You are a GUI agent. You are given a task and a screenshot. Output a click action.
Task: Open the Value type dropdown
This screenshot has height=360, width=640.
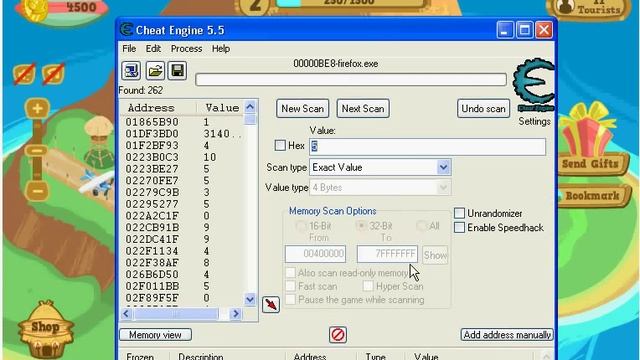[380, 188]
